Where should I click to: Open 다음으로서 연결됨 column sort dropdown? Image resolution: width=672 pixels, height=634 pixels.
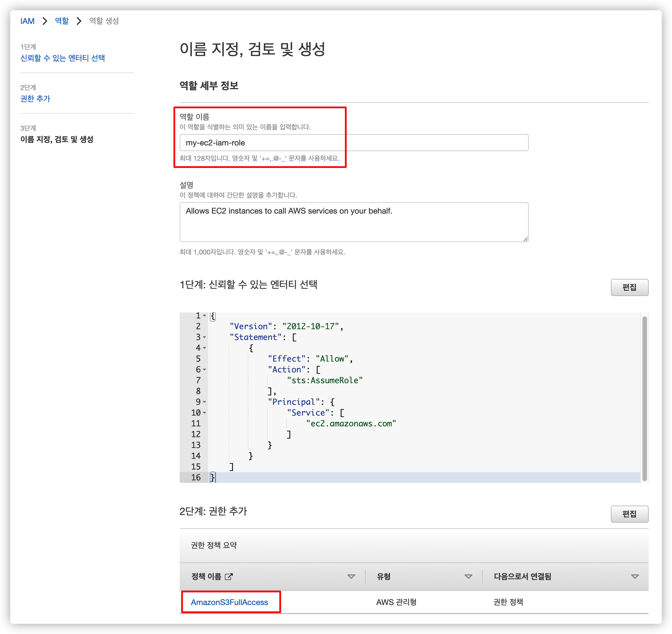(635, 577)
